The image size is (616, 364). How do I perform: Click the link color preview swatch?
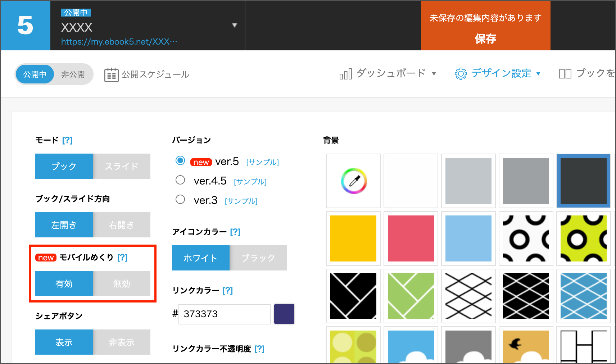tap(284, 314)
